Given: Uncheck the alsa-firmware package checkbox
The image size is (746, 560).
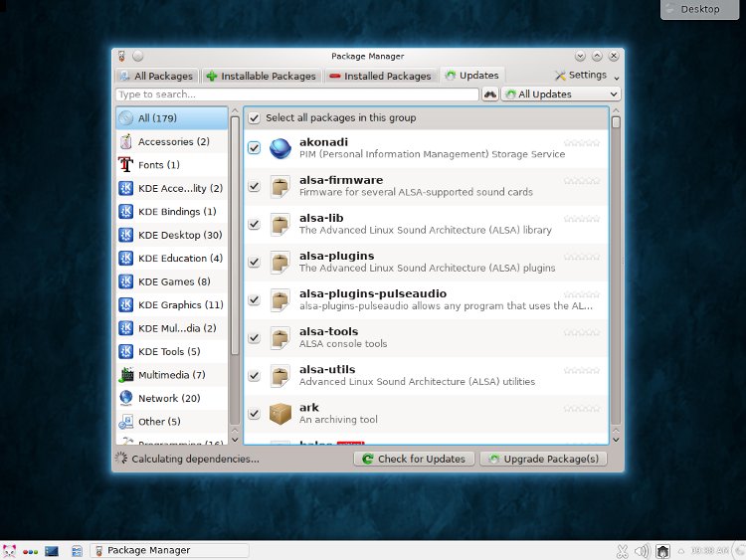Looking at the screenshot, I should (x=254, y=186).
